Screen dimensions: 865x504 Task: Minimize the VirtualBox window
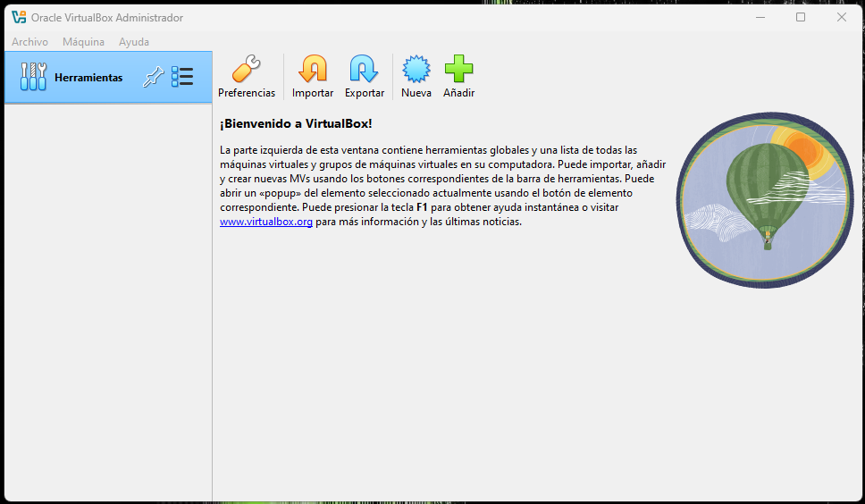[760, 17]
